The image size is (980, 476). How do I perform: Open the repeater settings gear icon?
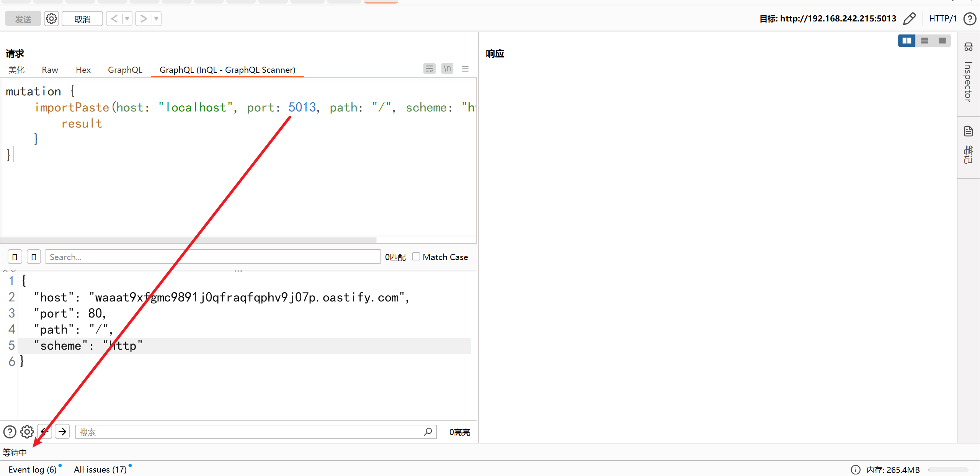51,19
